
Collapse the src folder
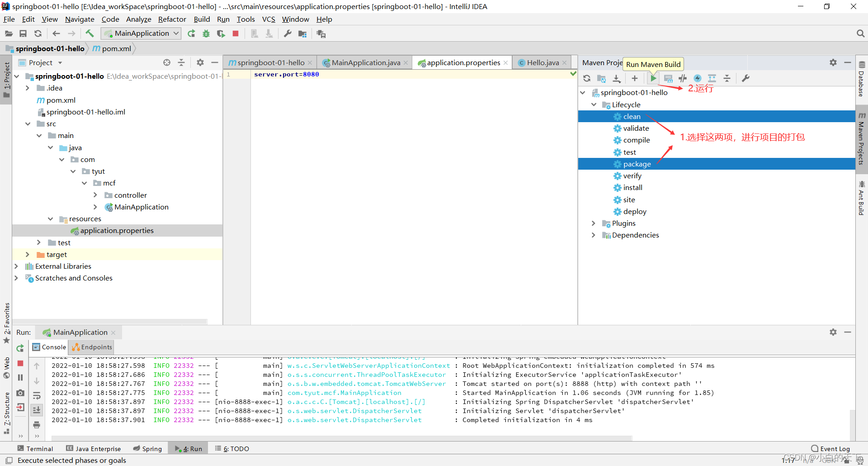(28, 124)
